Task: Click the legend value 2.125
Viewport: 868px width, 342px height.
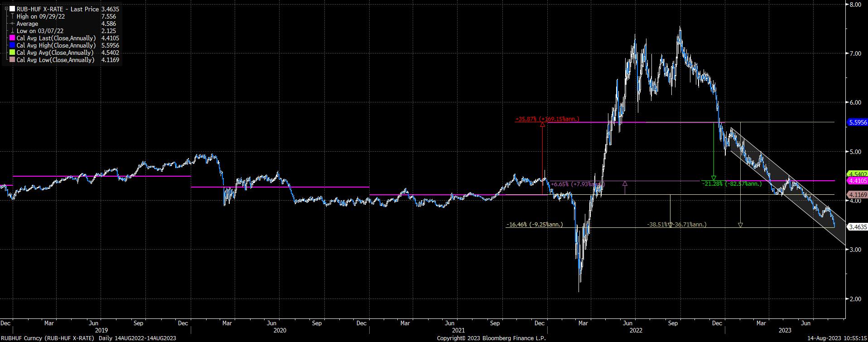Action: coord(109,31)
